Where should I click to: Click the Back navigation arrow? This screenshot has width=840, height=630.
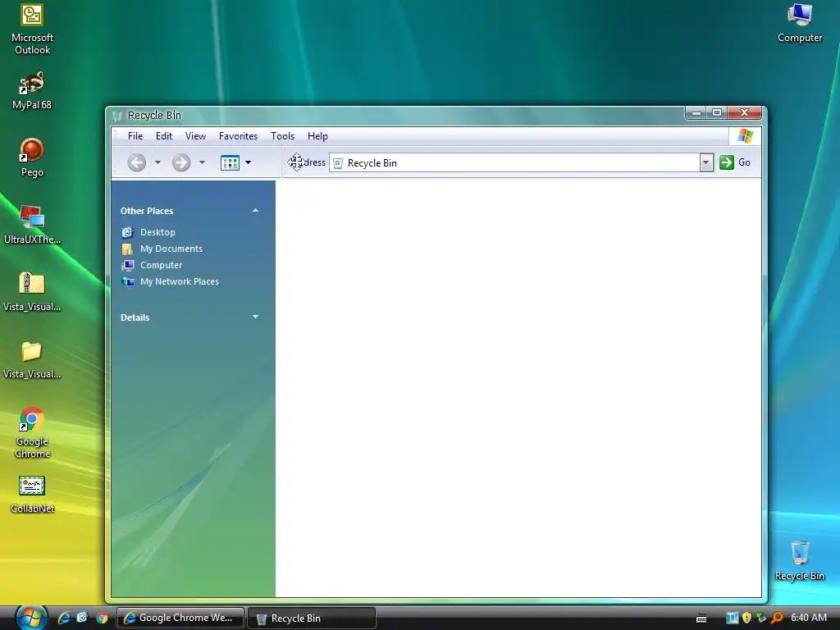click(x=137, y=162)
